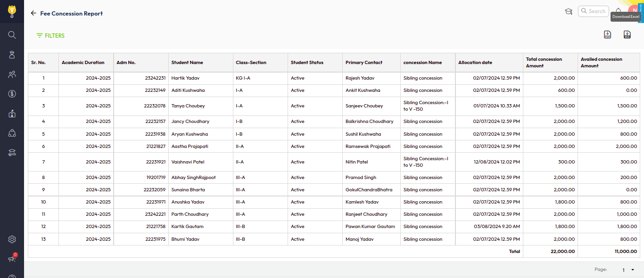Open announcements megaphone with red badge
This screenshot has height=278, width=644.
click(x=12, y=258)
